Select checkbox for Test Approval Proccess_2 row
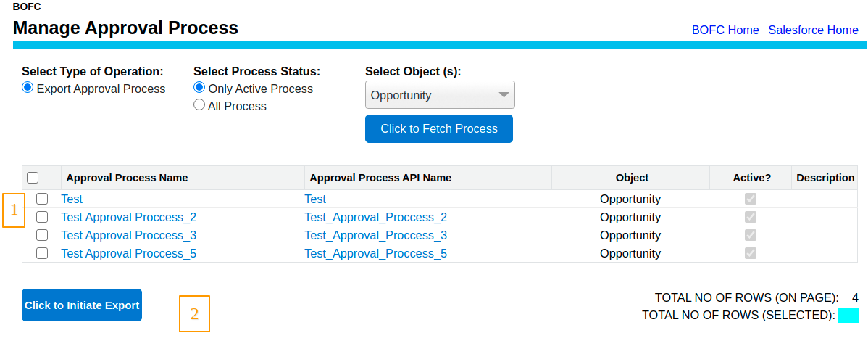868x354 pixels. (x=42, y=217)
